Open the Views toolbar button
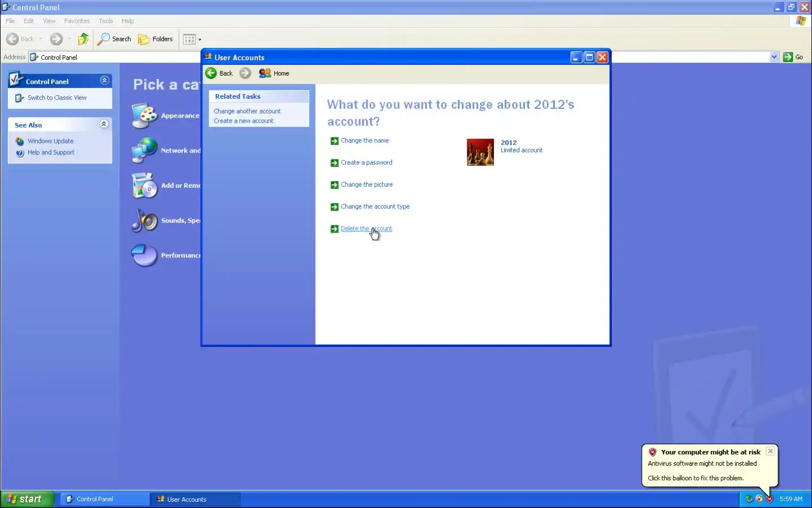The image size is (812, 508). 192,39
